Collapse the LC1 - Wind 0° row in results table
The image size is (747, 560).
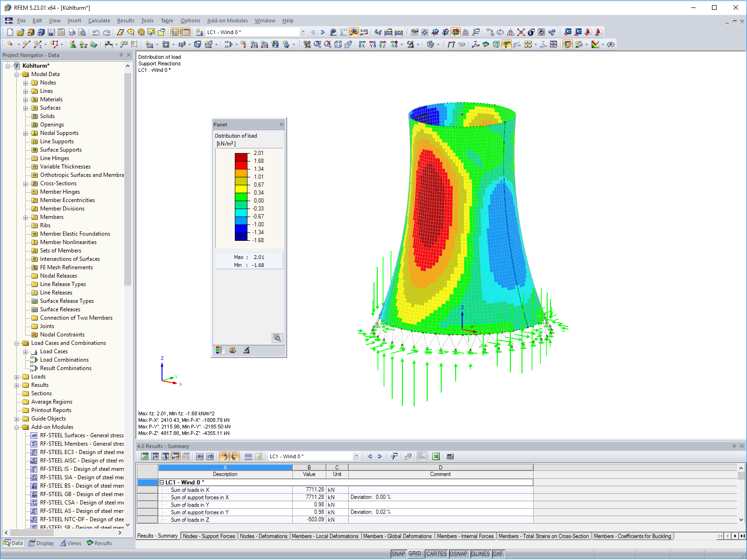click(163, 482)
